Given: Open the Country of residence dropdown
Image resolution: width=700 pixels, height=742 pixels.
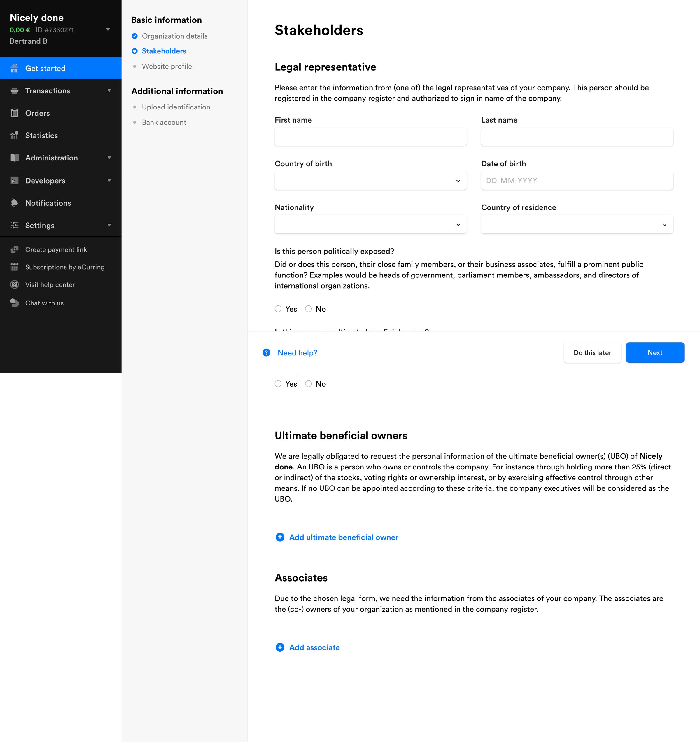Looking at the screenshot, I should pos(577,224).
